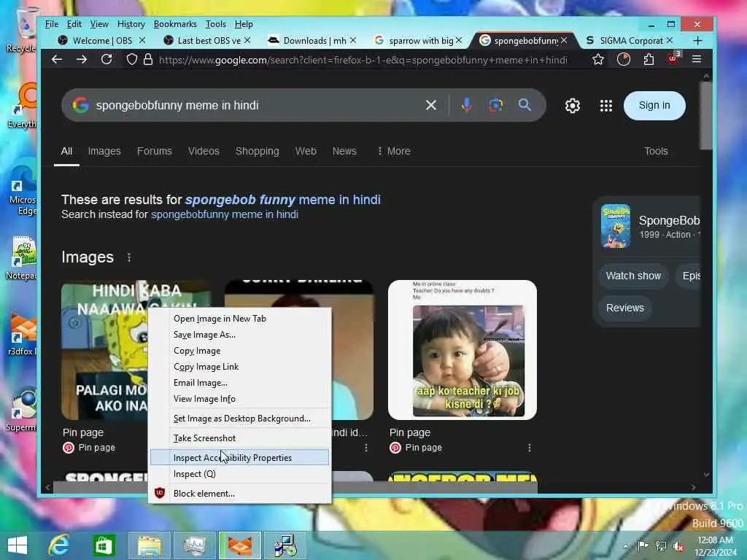Select Take Screenshot from context menu
Screen dimensions: 747x560
click(x=239, y=438)
